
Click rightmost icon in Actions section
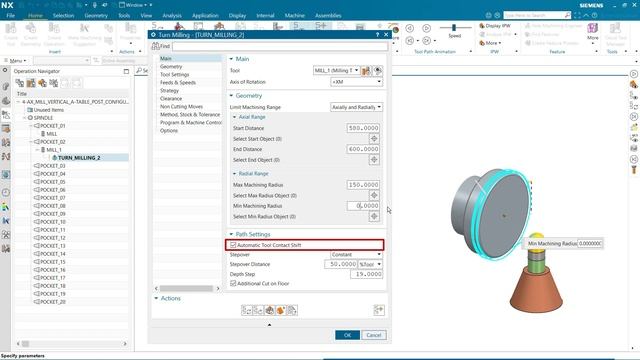tap(379, 310)
